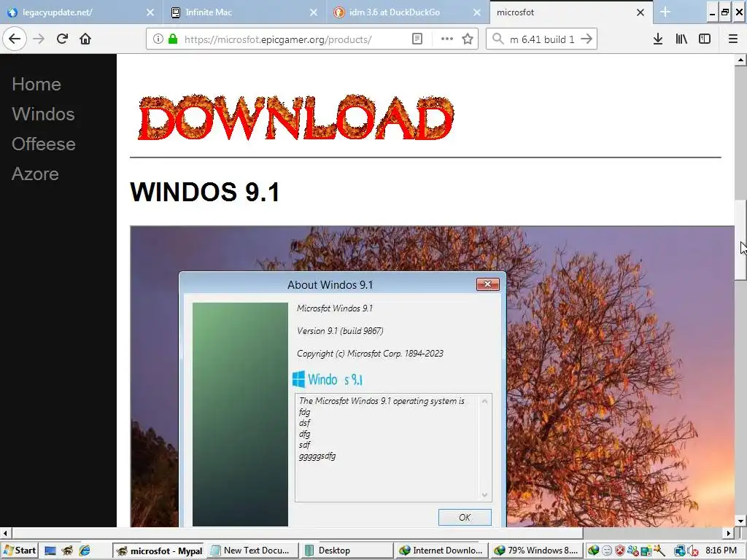Click 'Version 9.1 (build 9867)' text

click(340, 331)
